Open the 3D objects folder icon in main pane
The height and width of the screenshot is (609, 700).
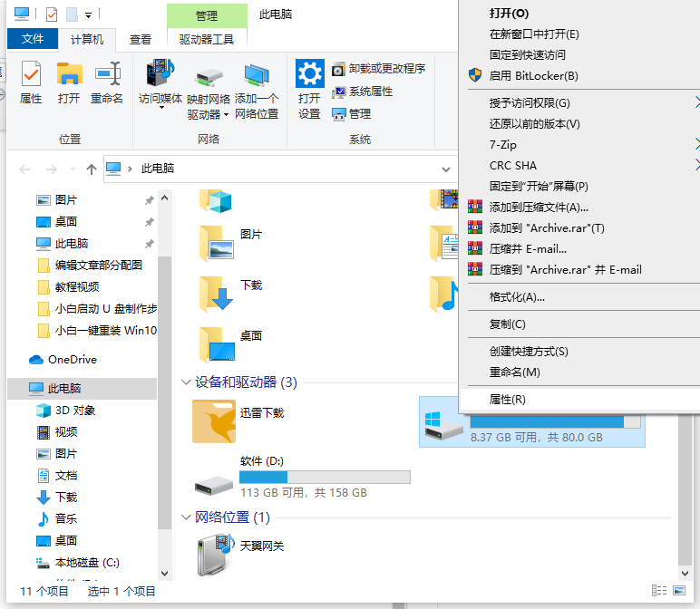[x=216, y=200]
